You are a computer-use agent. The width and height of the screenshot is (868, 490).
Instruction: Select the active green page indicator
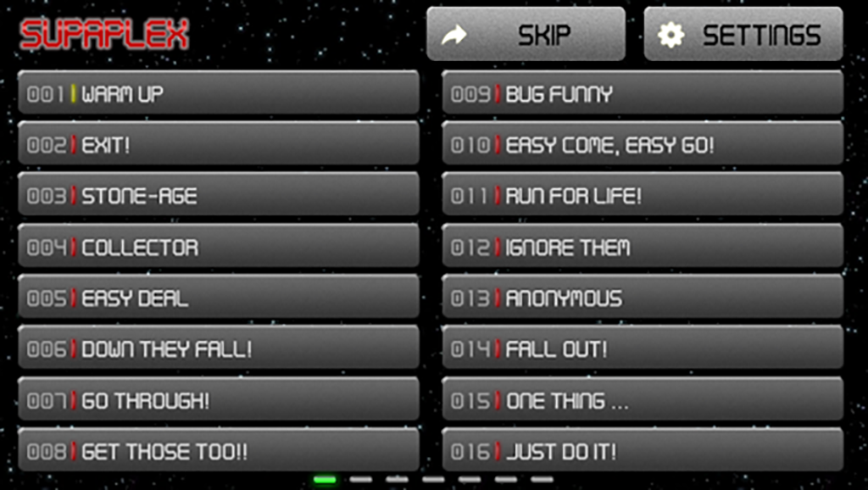[325, 480]
